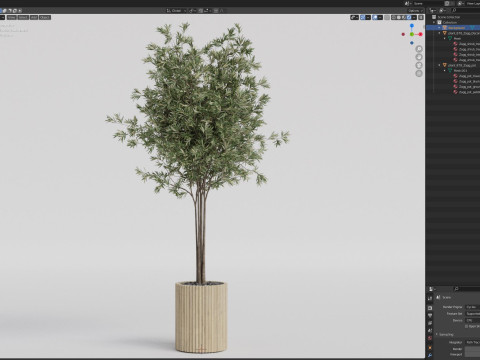Collapse the highlighted orange object row in the outliner

click(439, 28)
